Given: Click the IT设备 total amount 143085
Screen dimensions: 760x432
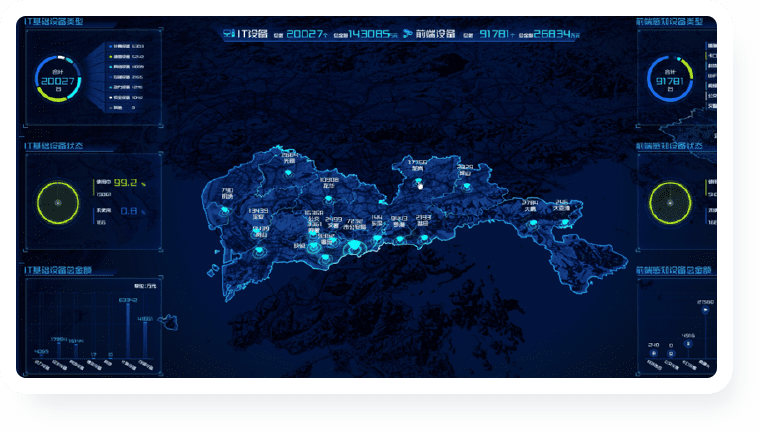Looking at the screenshot, I should coord(370,33).
